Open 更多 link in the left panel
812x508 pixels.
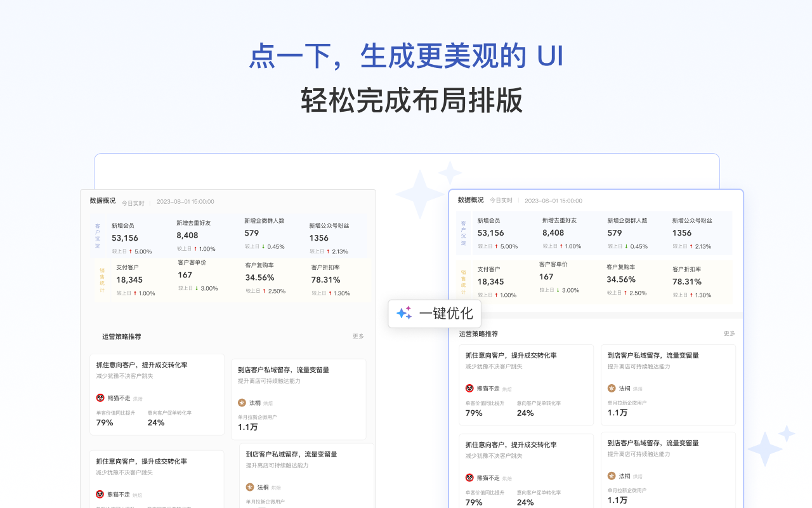pos(358,337)
